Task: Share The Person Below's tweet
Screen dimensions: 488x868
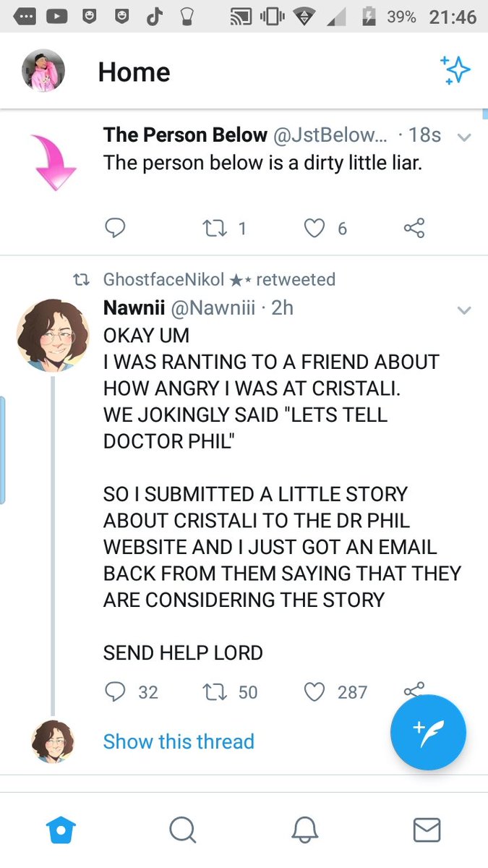Action: 414,229
